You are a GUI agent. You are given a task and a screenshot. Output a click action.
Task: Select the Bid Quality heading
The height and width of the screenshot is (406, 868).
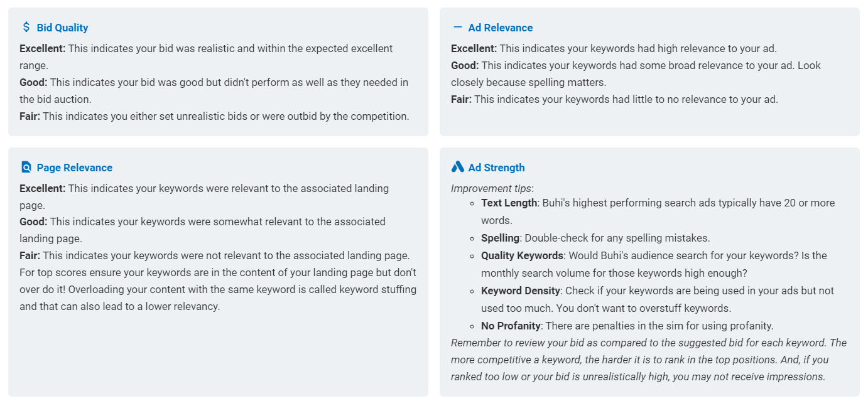pos(62,28)
